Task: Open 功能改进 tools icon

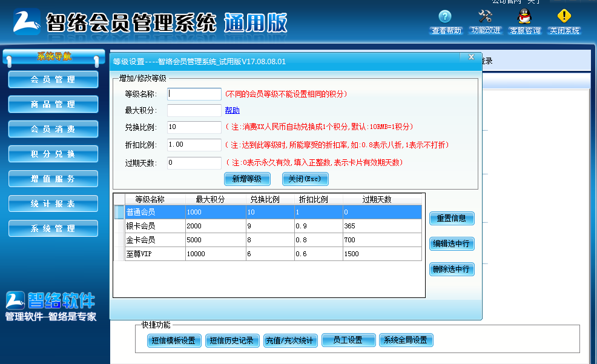Action: [485, 17]
